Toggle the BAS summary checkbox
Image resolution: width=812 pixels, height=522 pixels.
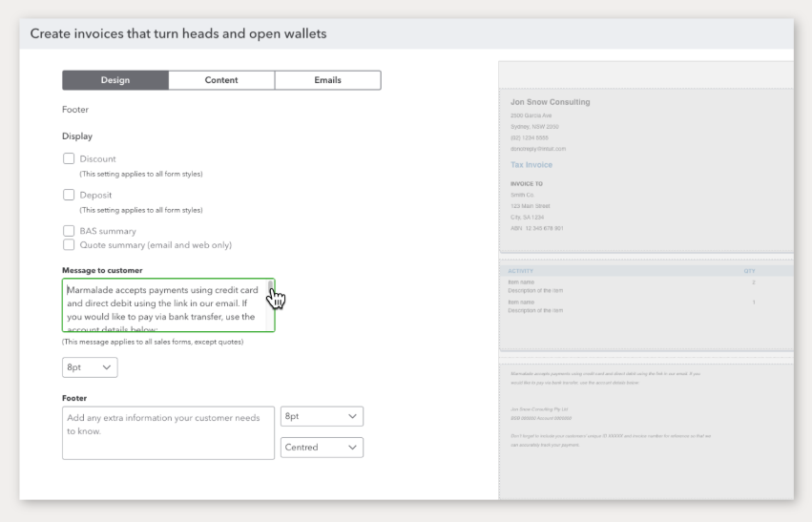[x=69, y=231]
